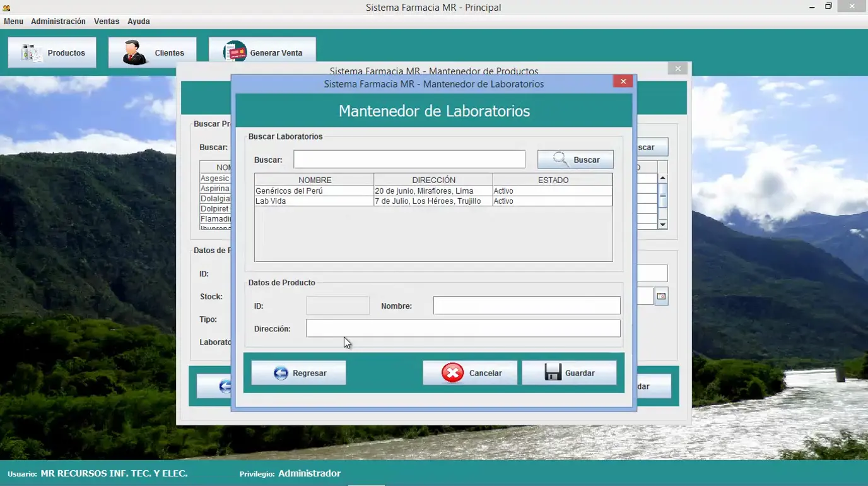Click the diskette icon on Guardar
Viewport: 868px width, 486px height.
point(551,372)
